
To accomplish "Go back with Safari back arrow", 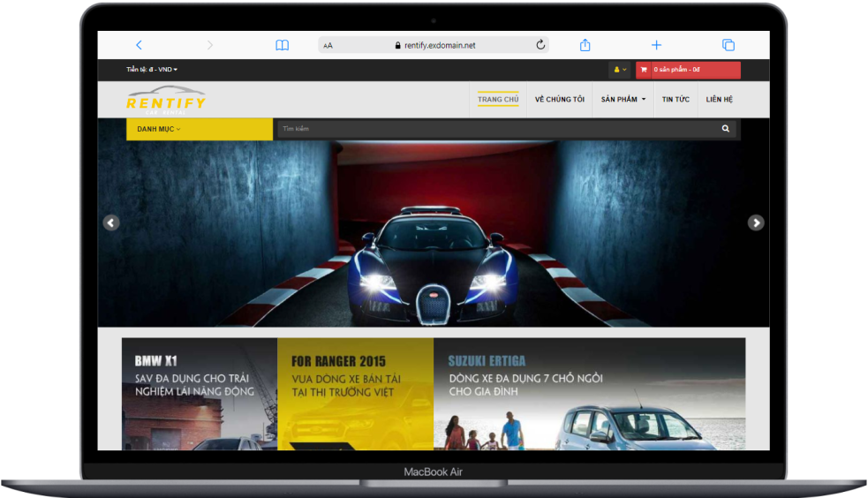I will click(139, 45).
